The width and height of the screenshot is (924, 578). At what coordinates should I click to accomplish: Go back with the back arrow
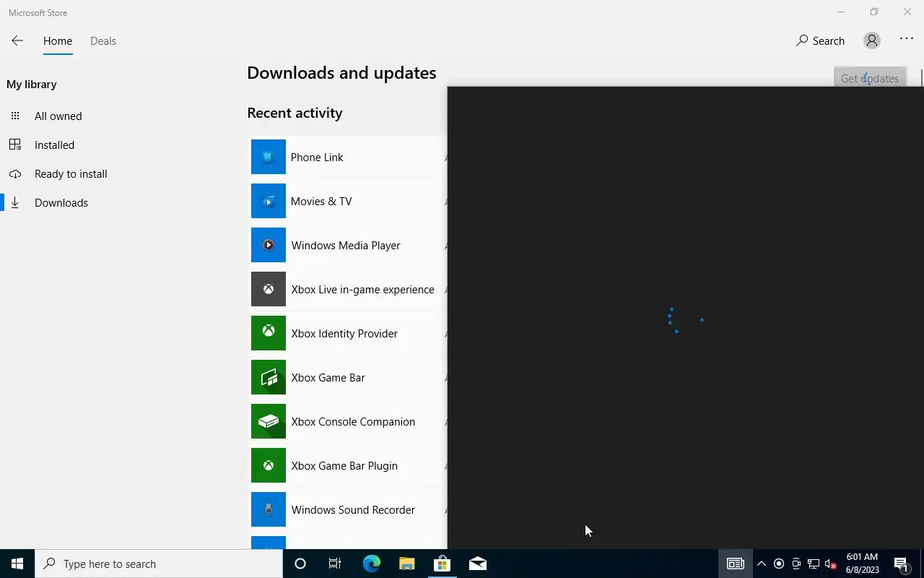(x=17, y=41)
